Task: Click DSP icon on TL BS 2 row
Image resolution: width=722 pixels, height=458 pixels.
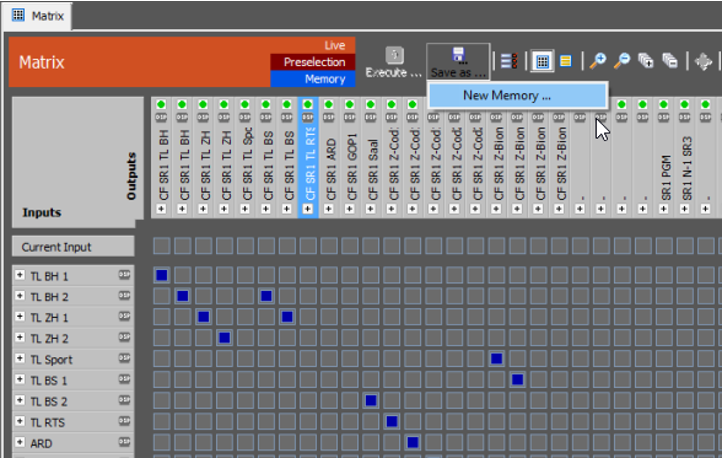Action: [x=124, y=400]
